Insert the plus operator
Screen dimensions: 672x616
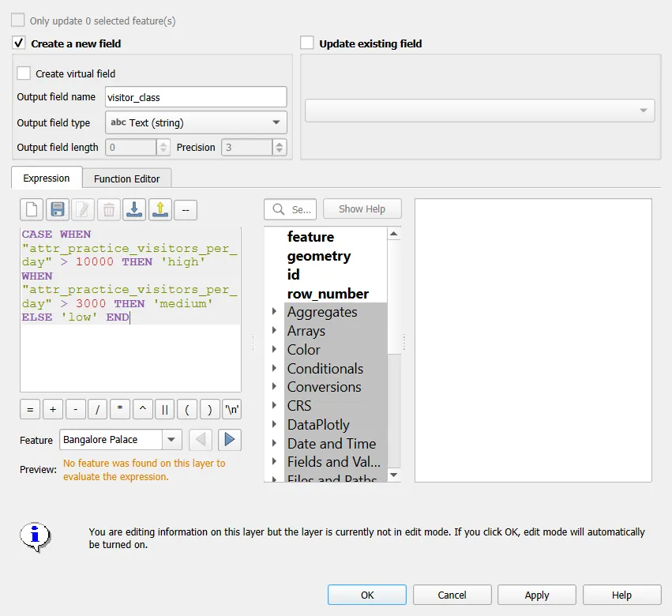point(53,410)
